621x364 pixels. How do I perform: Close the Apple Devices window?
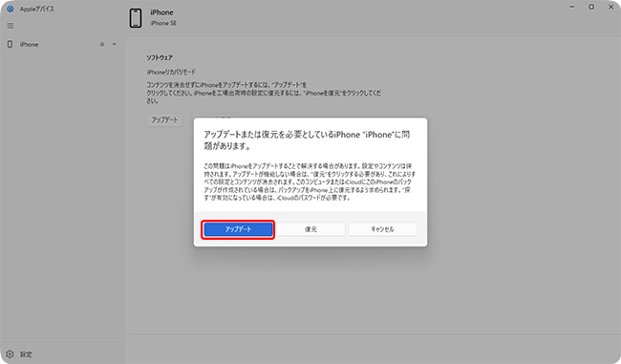pos(611,7)
